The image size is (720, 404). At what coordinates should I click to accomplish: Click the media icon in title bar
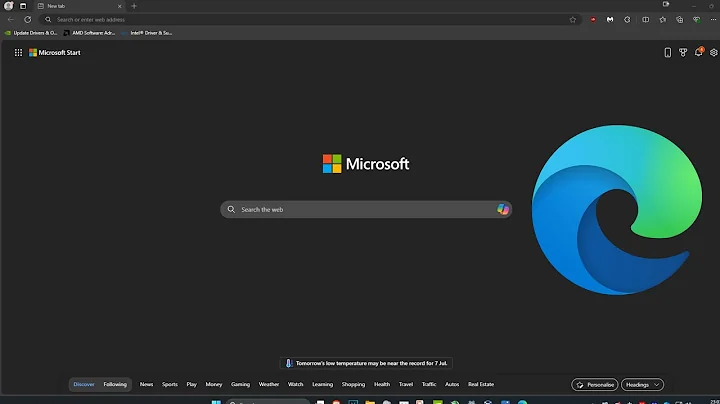(x=666, y=4)
